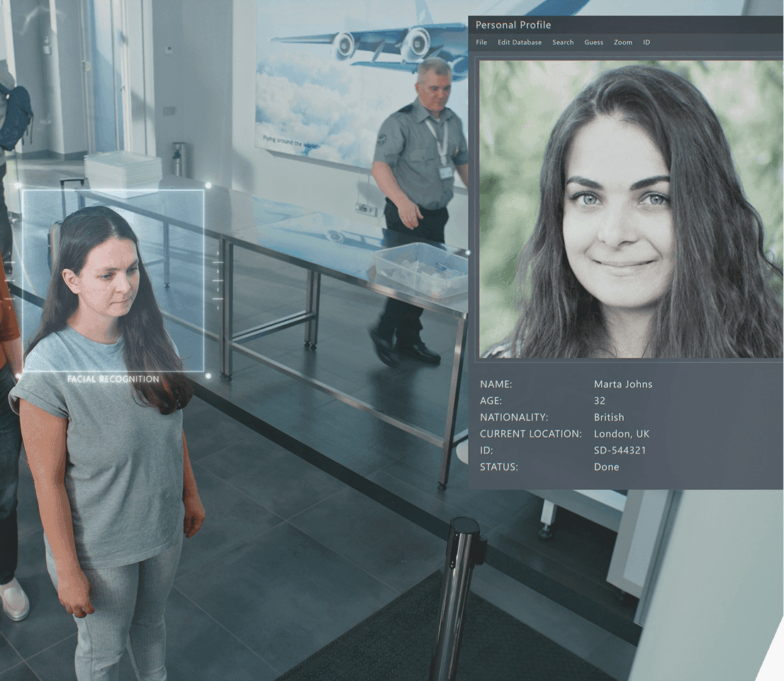Image resolution: width=784 pixels, height=681 pixels.
Task: Open the File menu
Action: tap(481, 43)
